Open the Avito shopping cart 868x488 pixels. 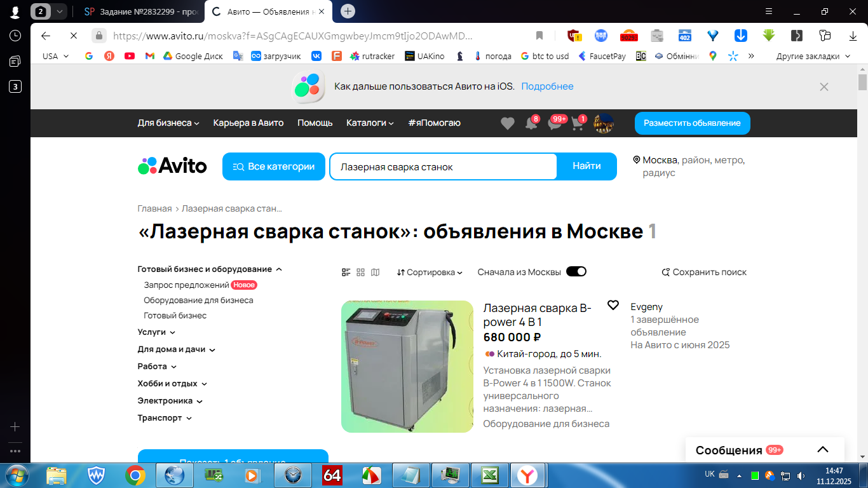coord(578,123)
